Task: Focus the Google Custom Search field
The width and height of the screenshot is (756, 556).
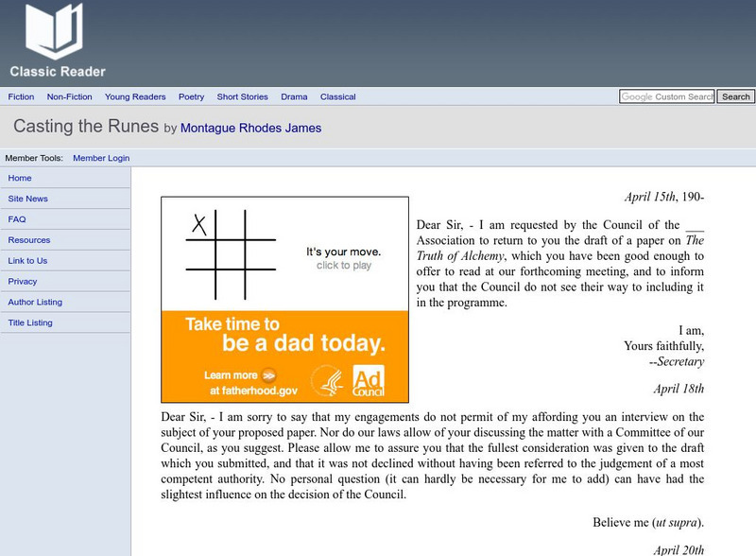Action: pyautogui.click(x=666, y=96)
